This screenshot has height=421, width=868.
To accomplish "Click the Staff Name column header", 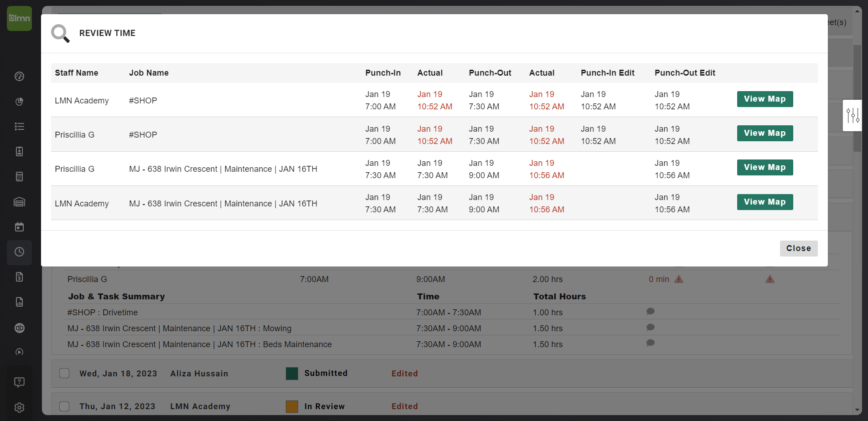I will pos(77,73).
